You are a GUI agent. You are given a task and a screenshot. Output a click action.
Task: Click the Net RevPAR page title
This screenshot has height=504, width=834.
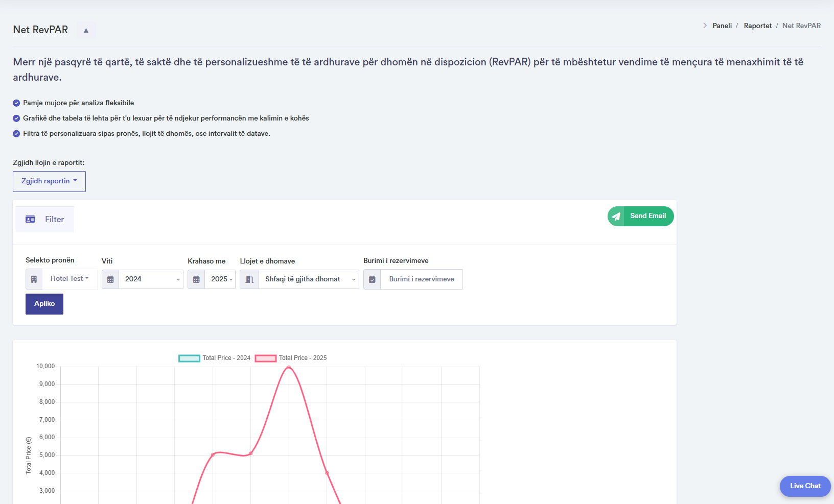tap(40, 30)
